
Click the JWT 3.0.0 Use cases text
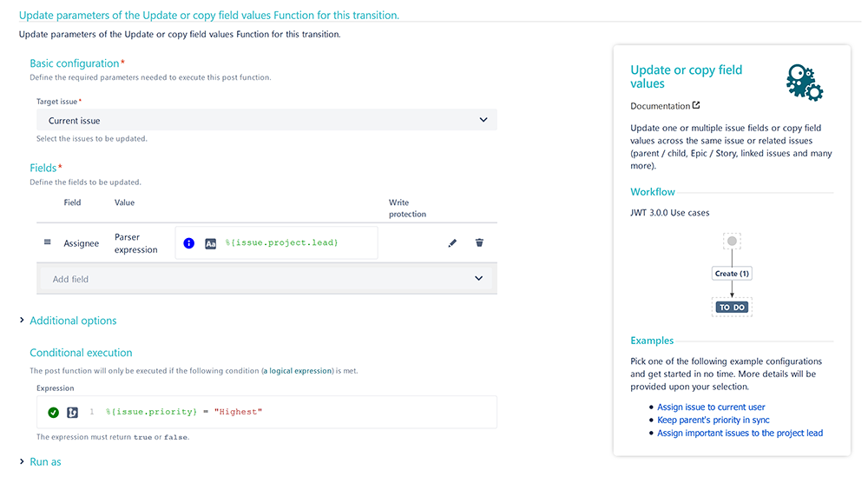point(670,213)
